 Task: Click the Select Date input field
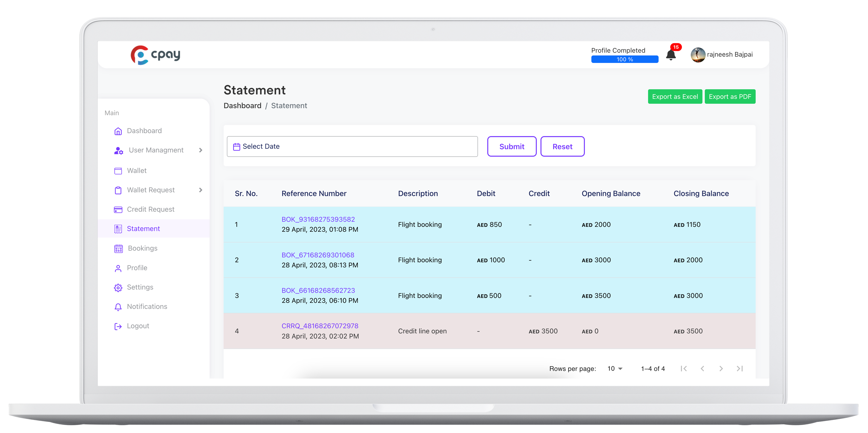(x=352, y=147)
